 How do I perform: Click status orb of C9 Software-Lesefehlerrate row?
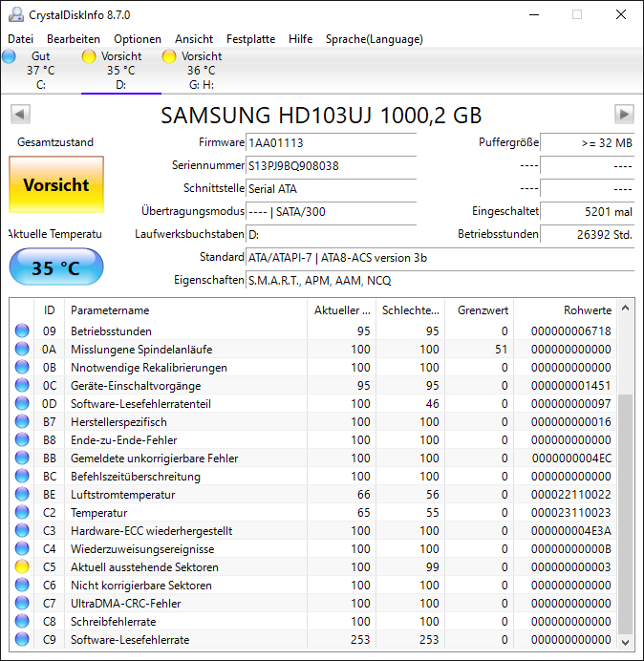(22, 639)
